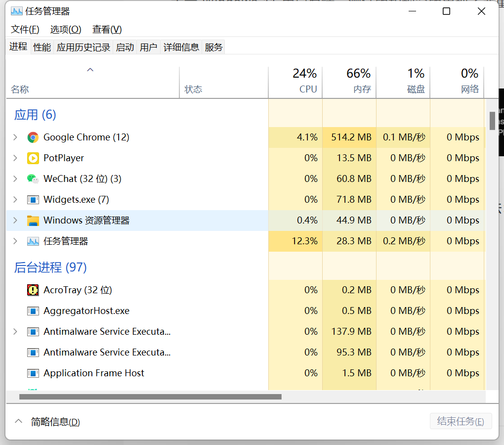Select the 进程 tab

pos(18,46)
